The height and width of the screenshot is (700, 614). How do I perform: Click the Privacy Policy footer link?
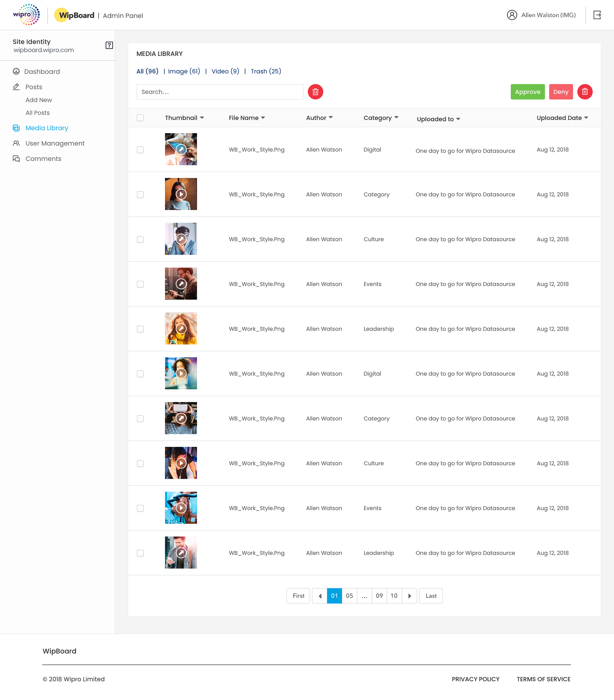(x=476, y=679)
